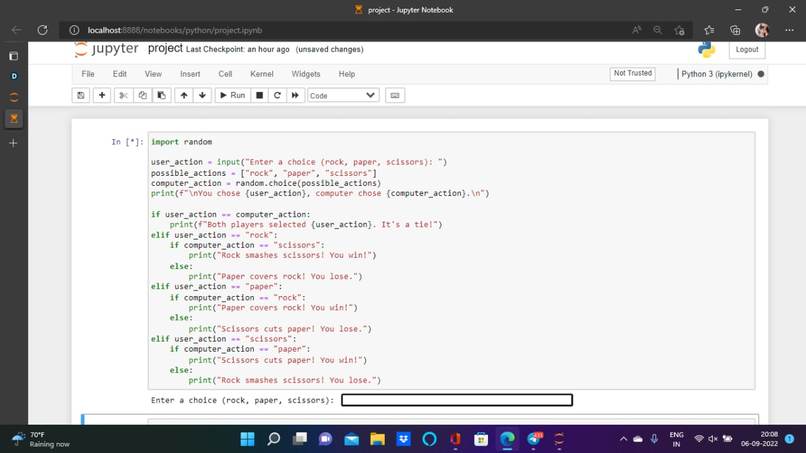
Task: Open the View menu
Action: tap(153, 74)
